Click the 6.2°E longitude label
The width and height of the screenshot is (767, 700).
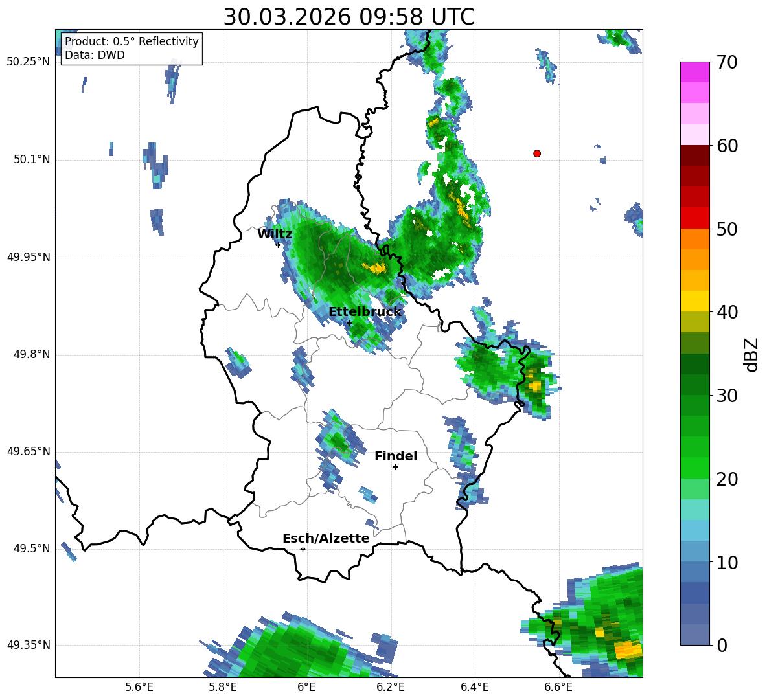pos(391,687)
